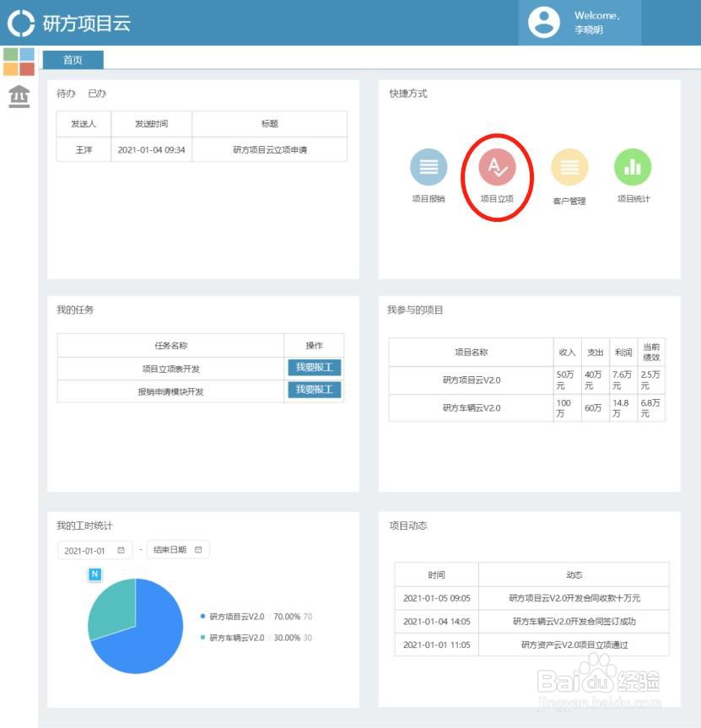Click activity time 2021-01-04 14:05
Image resolution: width=701 pixels, height=728 pixels.
pyautogui.click(x=436, y=621)
